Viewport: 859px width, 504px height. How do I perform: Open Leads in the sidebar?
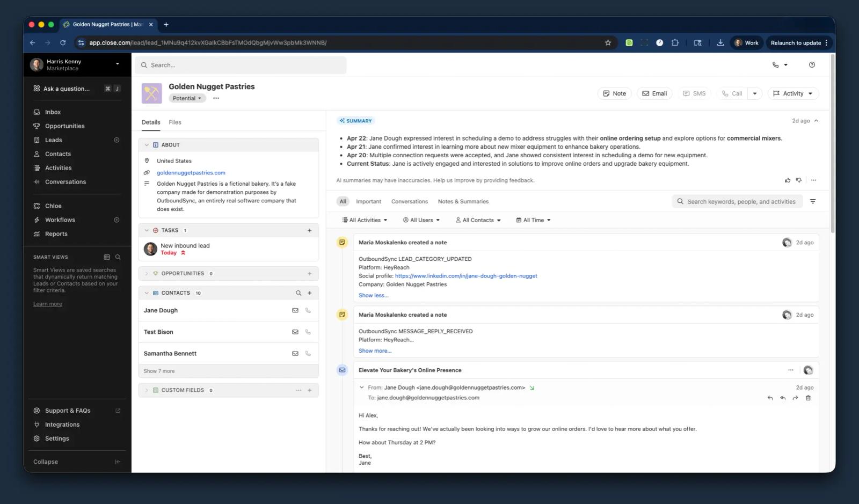tap(53, 140)
